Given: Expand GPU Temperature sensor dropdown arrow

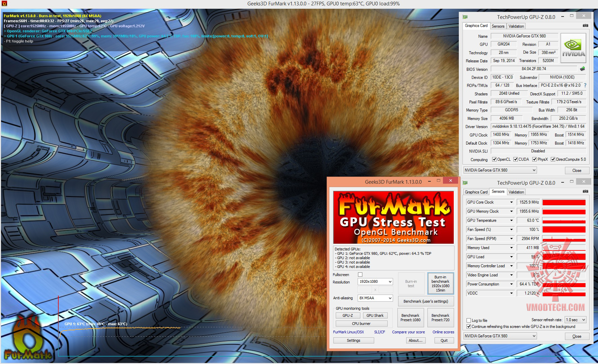Looking at the screenshot, I should (x=511, y=220).
